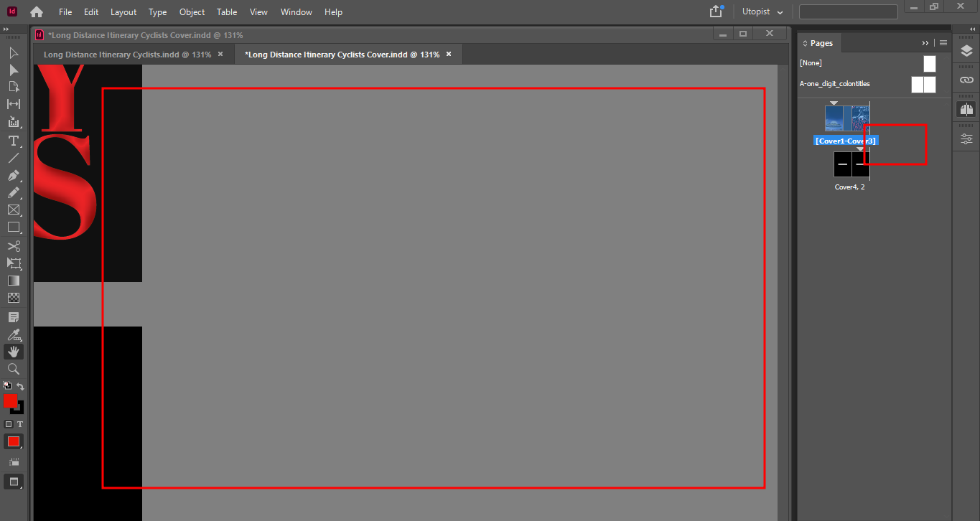Open the Pages panel flyout menu
Viewport: 980px width, 521px height.
(943, 42)
